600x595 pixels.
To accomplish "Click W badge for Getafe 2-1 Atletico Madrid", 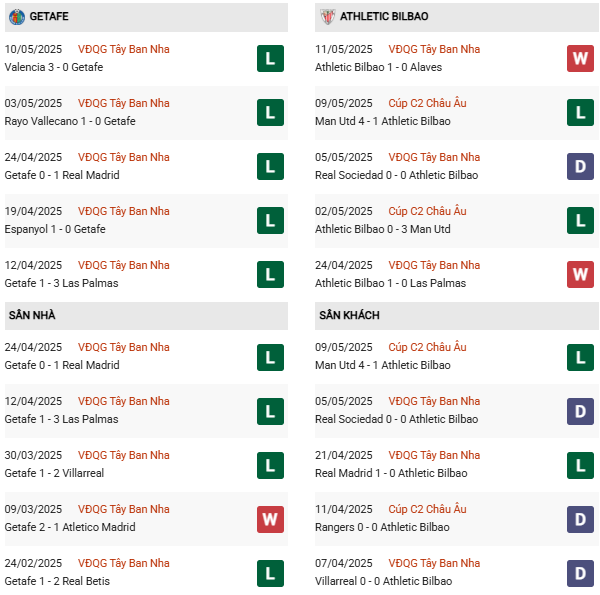I will tap(270, 519).
